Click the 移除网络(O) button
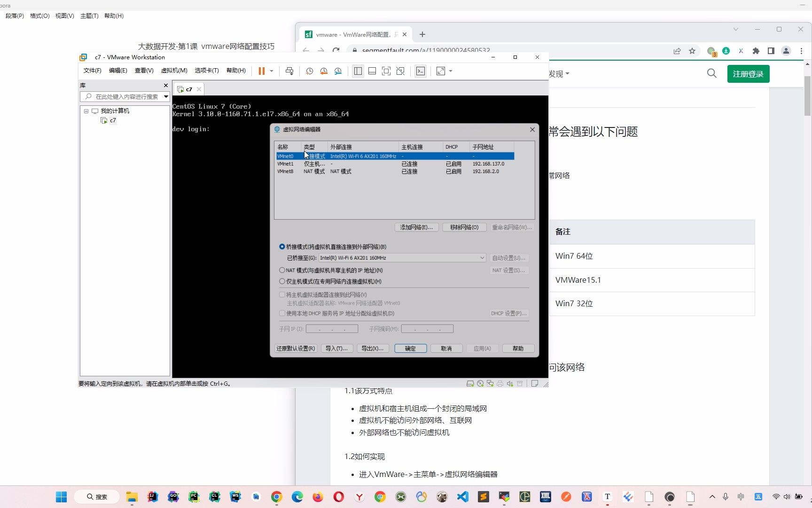Viewport: 812px width, 508px height. tap(464, 227)
